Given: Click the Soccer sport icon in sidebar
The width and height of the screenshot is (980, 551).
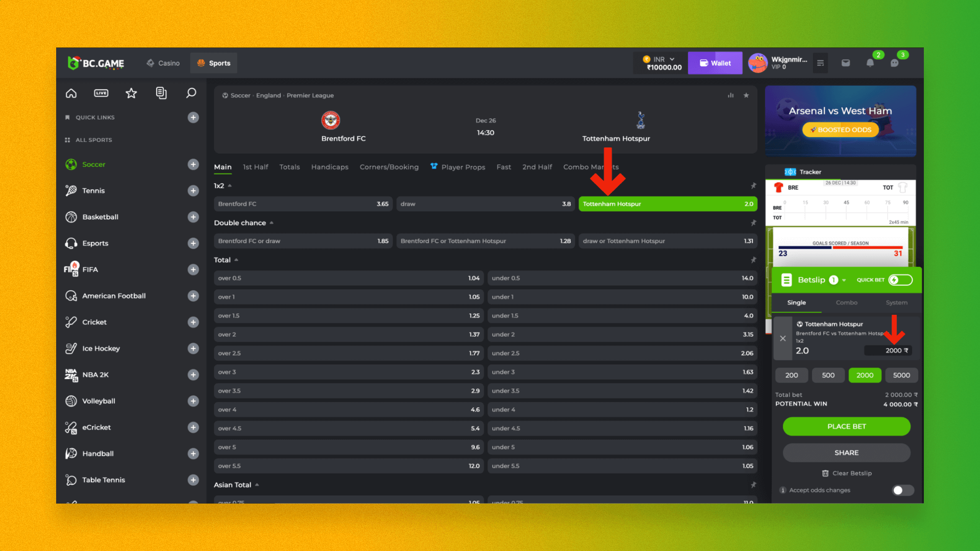Looking at the screenshot, I should pos(72,164).
